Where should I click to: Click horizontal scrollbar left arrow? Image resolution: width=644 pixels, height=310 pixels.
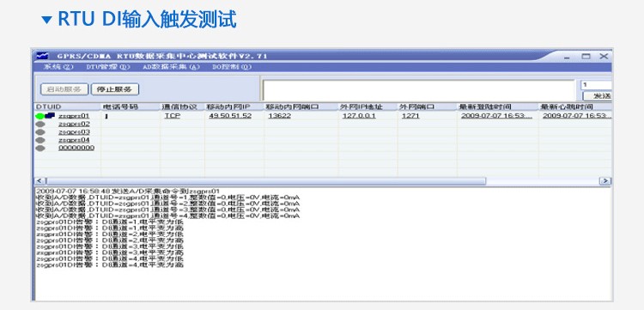tap(39, 181)
